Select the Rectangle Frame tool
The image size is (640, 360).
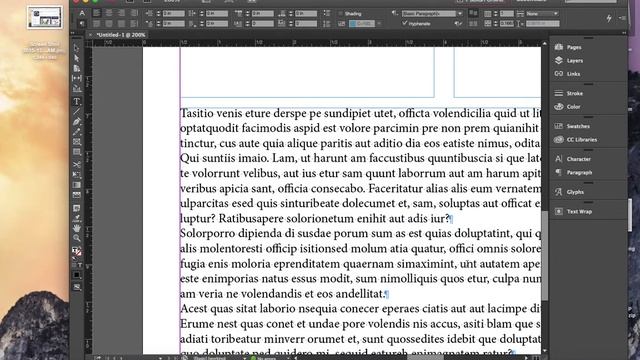click(76, 142)
